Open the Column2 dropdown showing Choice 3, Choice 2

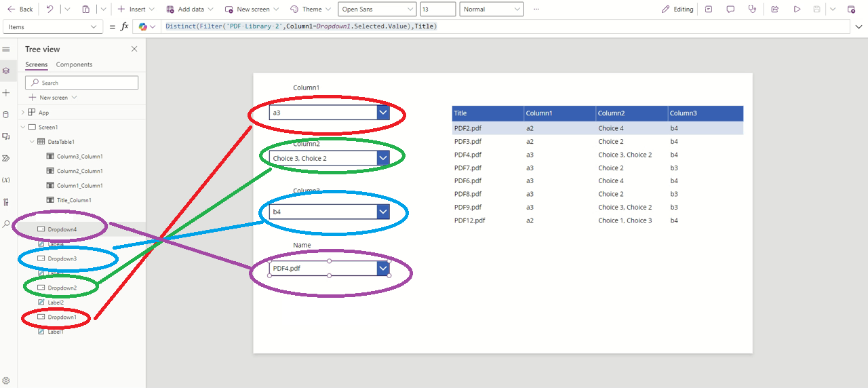tap(330, 158)
